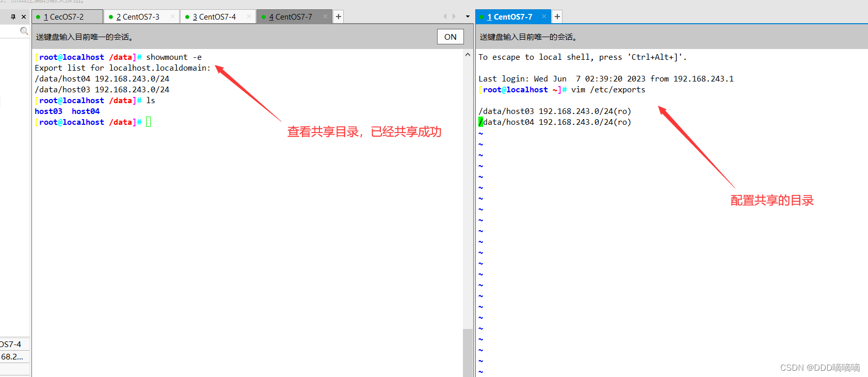Click the 'To escape to local shell' message
The height and width of the screenshot is (377, 868).
[583, 57]
